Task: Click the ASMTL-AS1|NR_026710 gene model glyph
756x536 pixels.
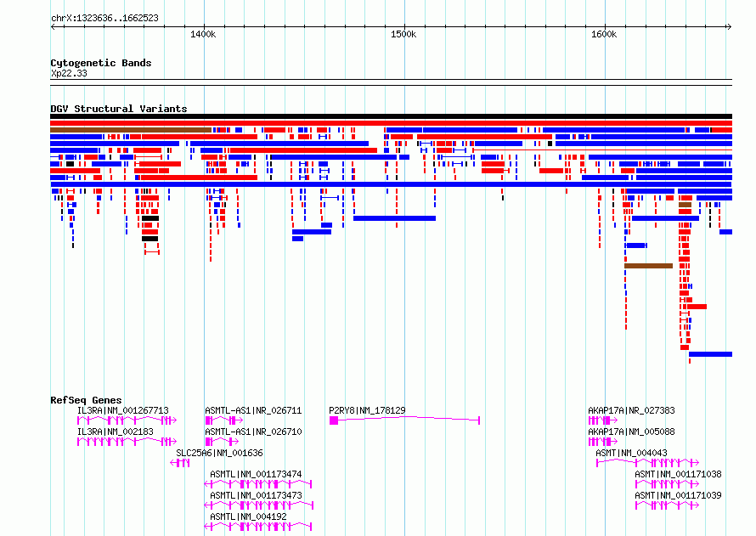Action: click(x=223, y=442)
